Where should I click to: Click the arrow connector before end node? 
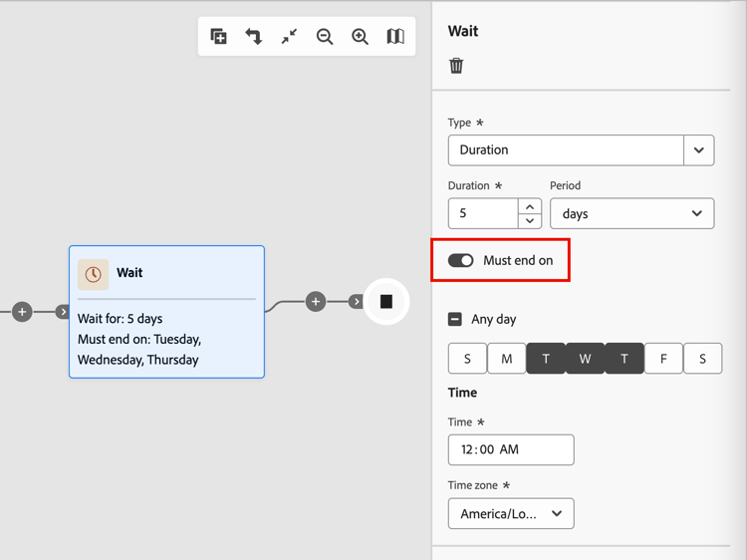356,301
